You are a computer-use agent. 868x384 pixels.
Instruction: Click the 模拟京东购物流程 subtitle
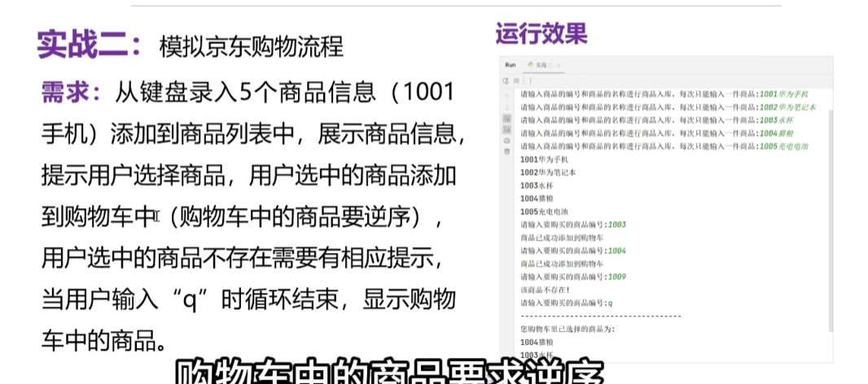(251, 47)
